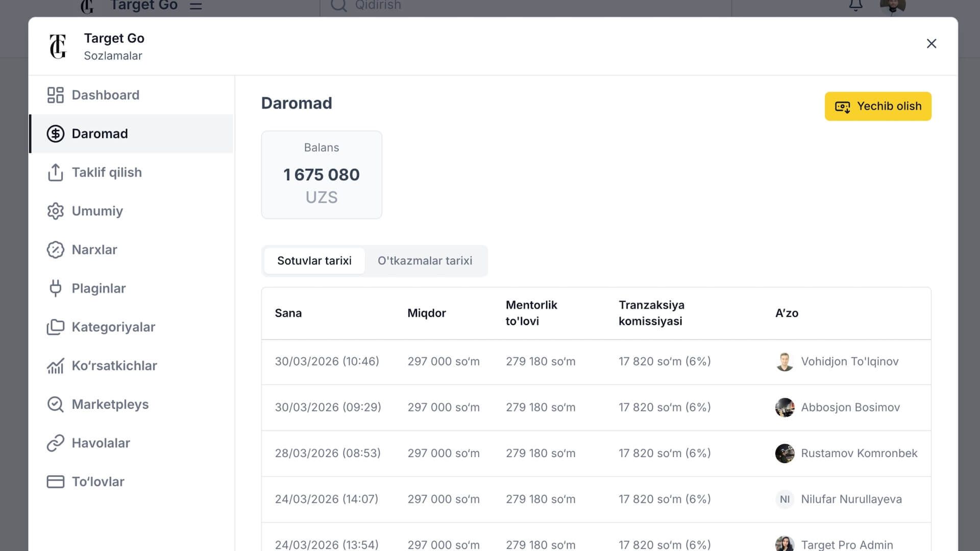Click the Balans amount card
Viewport: 980px width, 551px height.
click(x=322, y=175)
